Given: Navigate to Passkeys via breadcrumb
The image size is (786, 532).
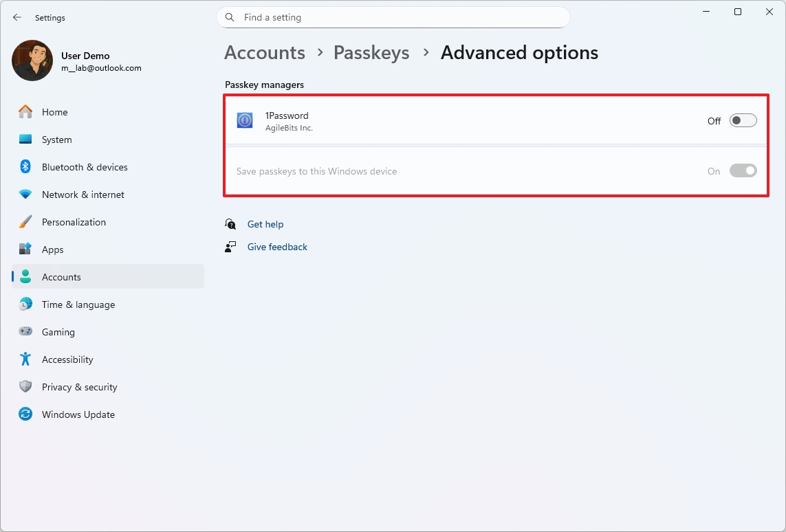Looking at the screenshot, I should [371, 52].
